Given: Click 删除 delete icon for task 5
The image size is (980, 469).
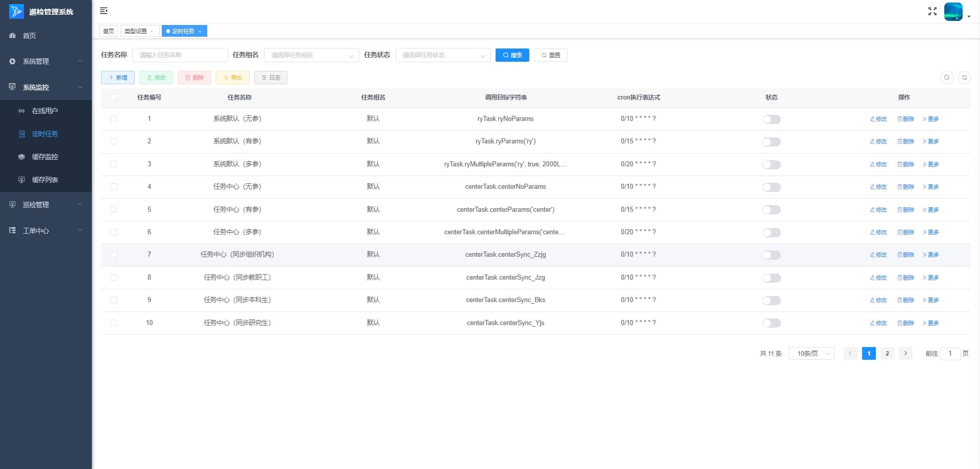Looking at the screenshot, I should 905,210.
